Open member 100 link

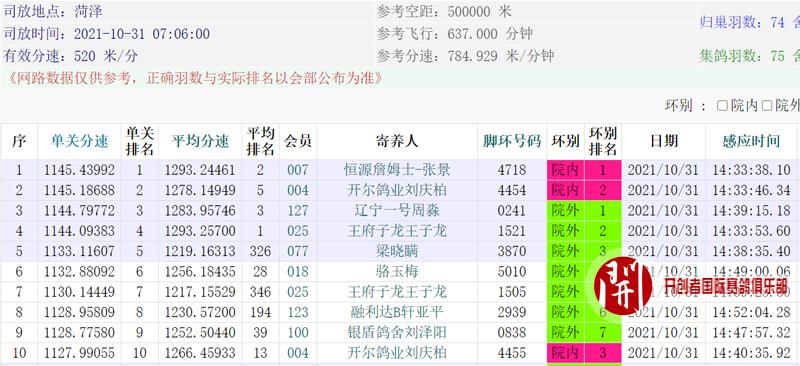coord(297,332)
